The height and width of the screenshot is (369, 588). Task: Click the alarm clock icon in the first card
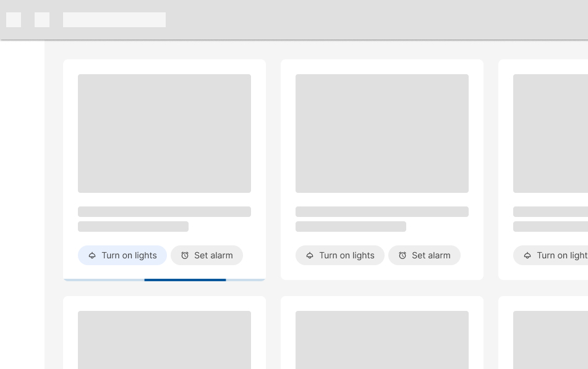pyautogui.click(x=185, y=255)
